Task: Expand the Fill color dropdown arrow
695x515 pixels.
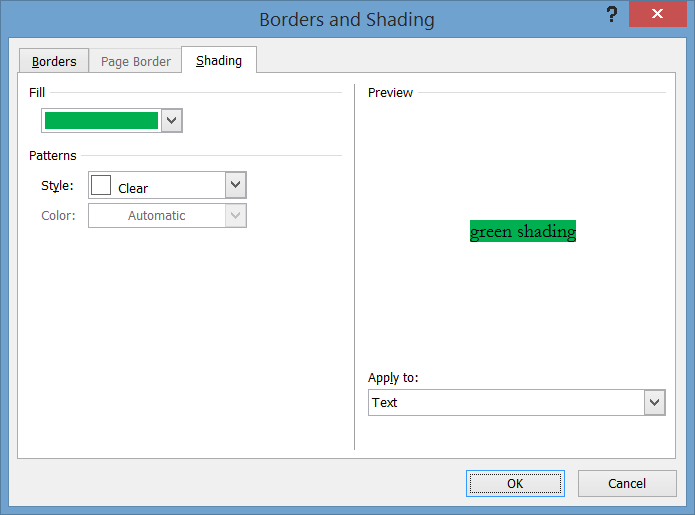Action: tap(172, 121)
